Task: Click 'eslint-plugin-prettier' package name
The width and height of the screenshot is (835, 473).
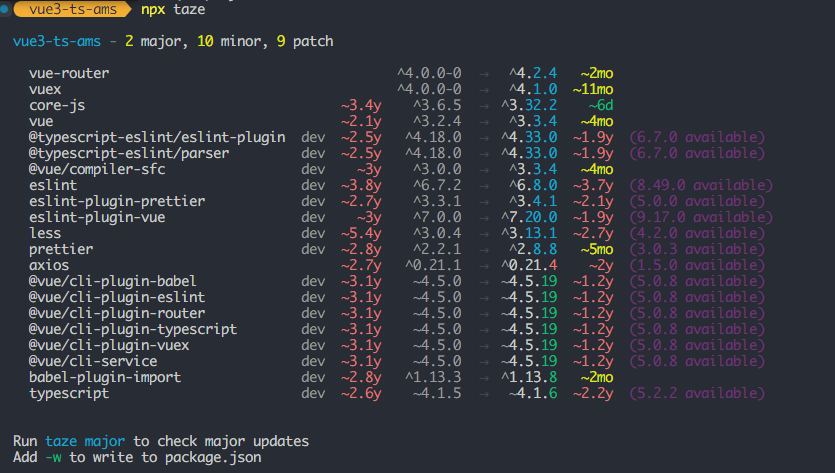Action: [x=117, y=201]
